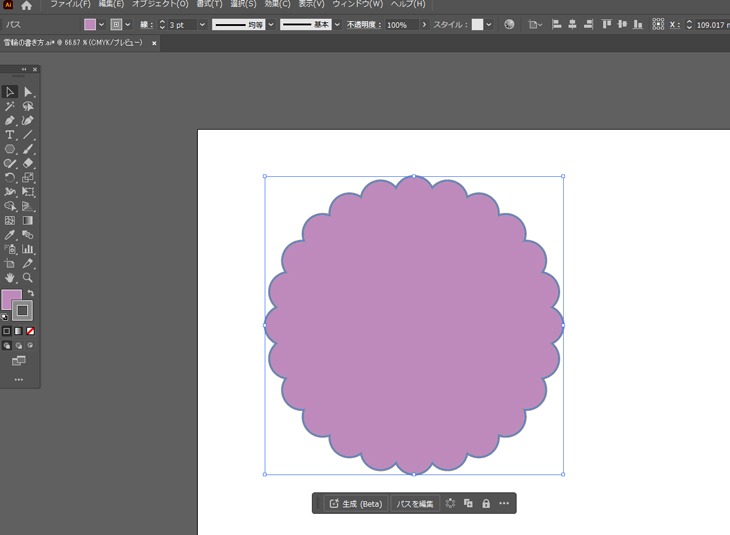Click the Illustrator home icon

[27, 5]
